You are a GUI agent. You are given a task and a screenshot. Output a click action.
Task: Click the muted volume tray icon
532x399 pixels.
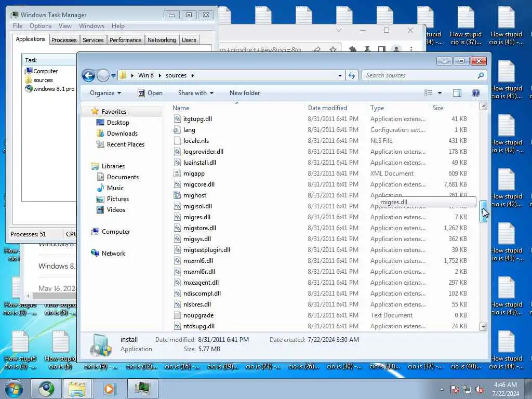click(480, 390)
